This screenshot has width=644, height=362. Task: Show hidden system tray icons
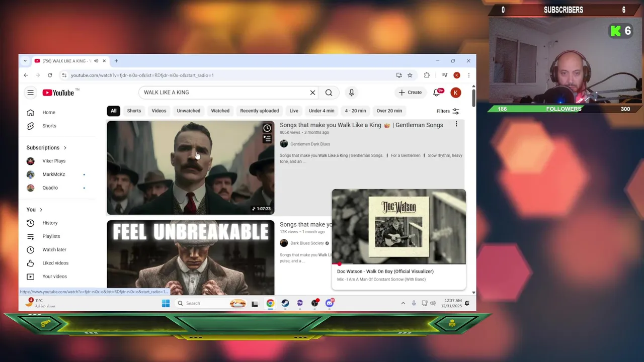pos(403,303)
